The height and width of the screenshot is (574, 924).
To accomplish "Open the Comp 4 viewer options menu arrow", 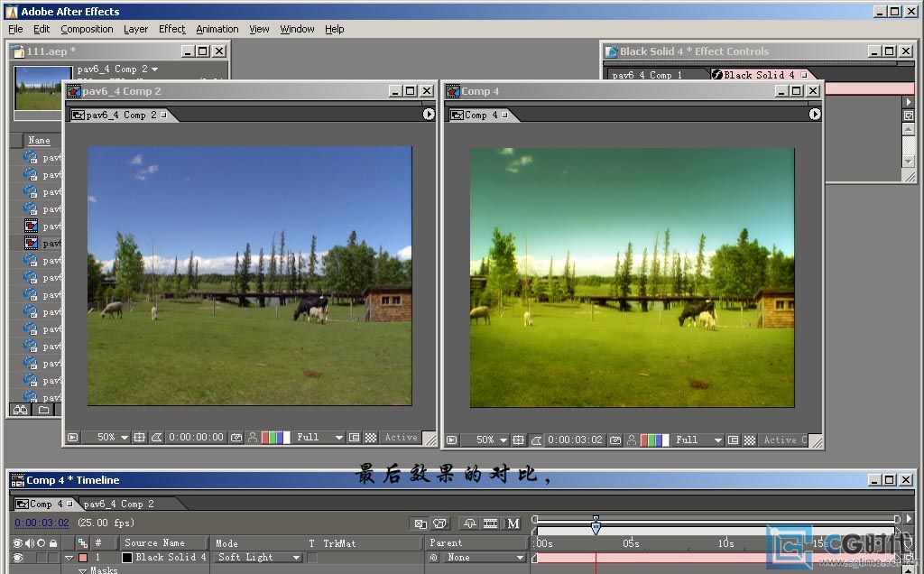I will pyautogui.click(x=815, y=114).
